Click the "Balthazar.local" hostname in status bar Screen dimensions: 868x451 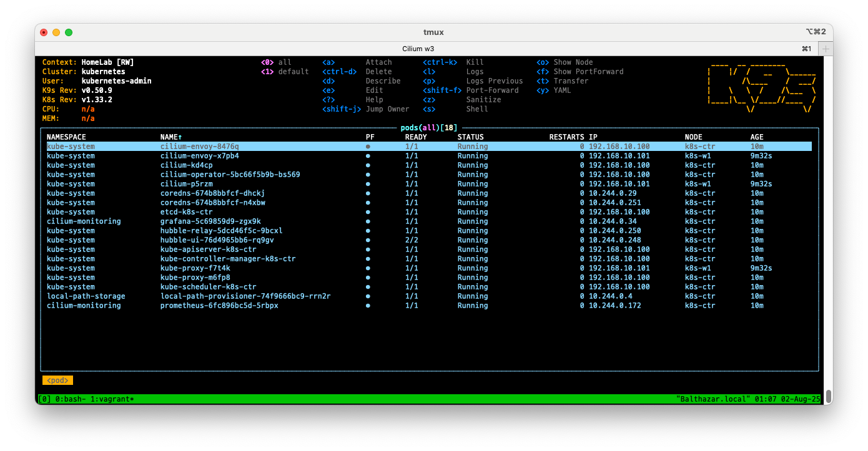(x=713, y=399)
